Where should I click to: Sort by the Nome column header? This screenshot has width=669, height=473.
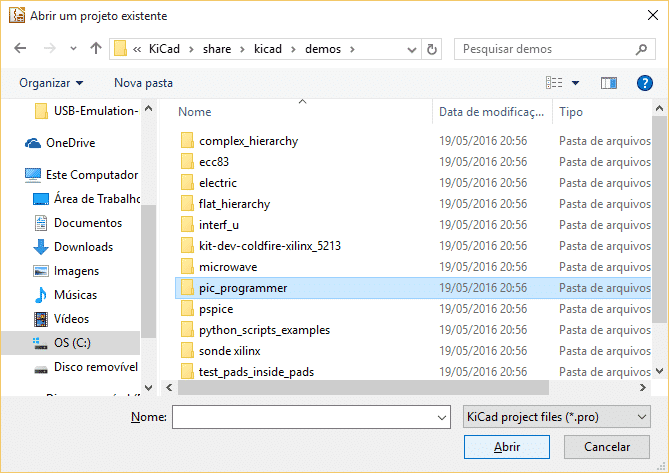[195, 112]
